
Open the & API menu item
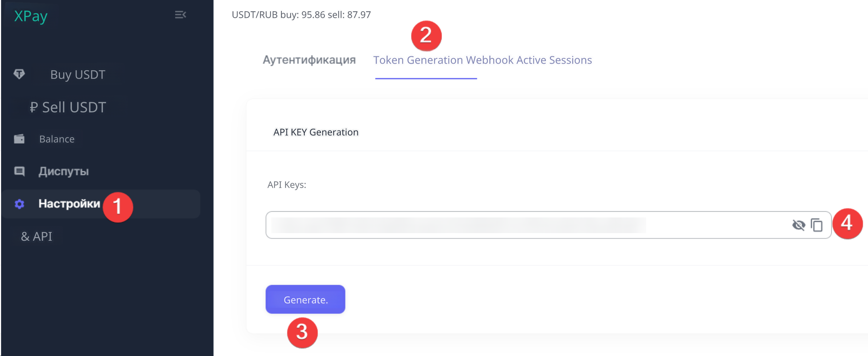37,236
